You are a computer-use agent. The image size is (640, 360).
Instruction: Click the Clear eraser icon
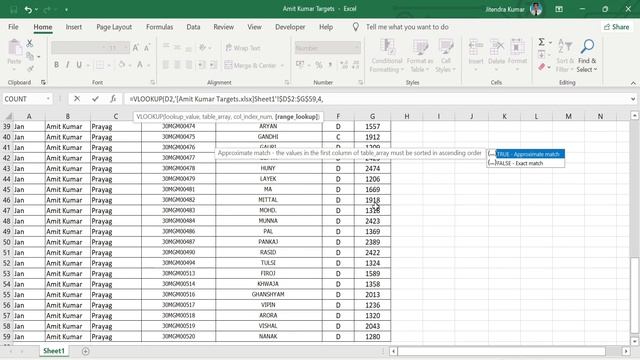[542, 67]
